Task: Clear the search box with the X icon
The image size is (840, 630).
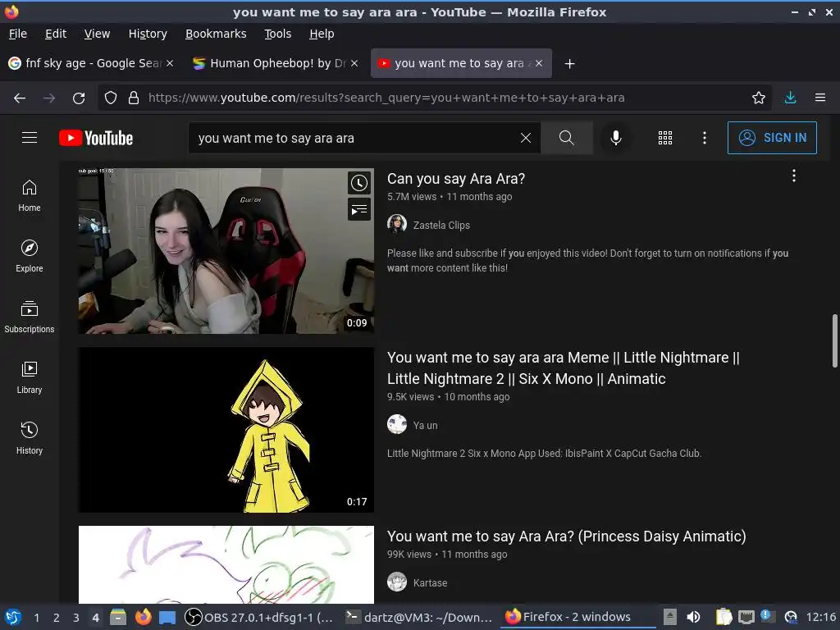Action: [x=526, y=138]
